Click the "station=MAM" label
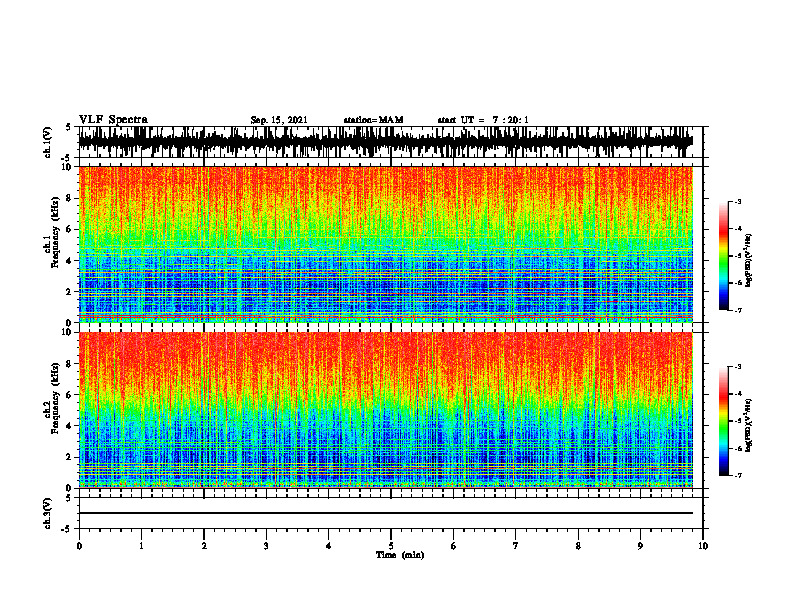This screenshot has width=792, height=612. pyautogui.click(x=373, y=120)
